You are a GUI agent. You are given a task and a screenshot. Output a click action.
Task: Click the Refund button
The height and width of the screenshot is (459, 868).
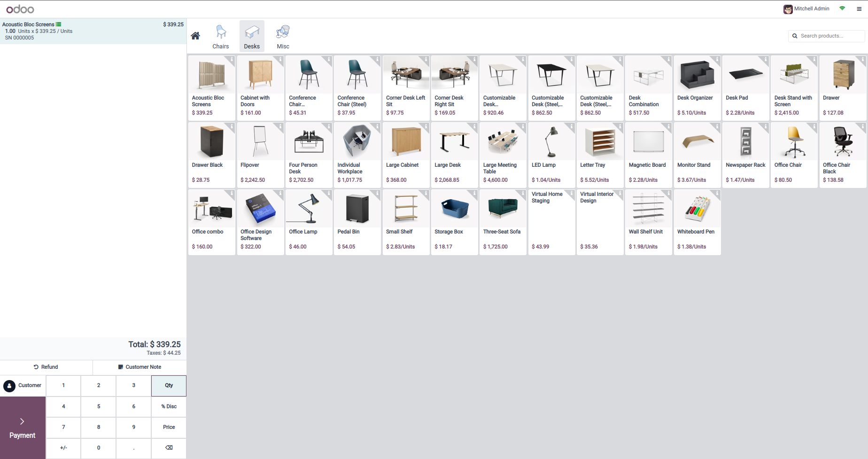[x=46, y=367]
